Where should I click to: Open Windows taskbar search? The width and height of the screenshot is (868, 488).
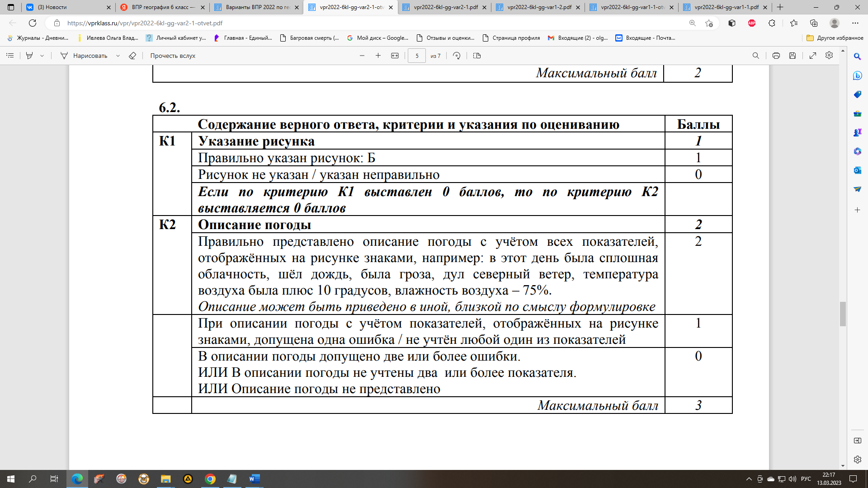click(x=33, y=479)
